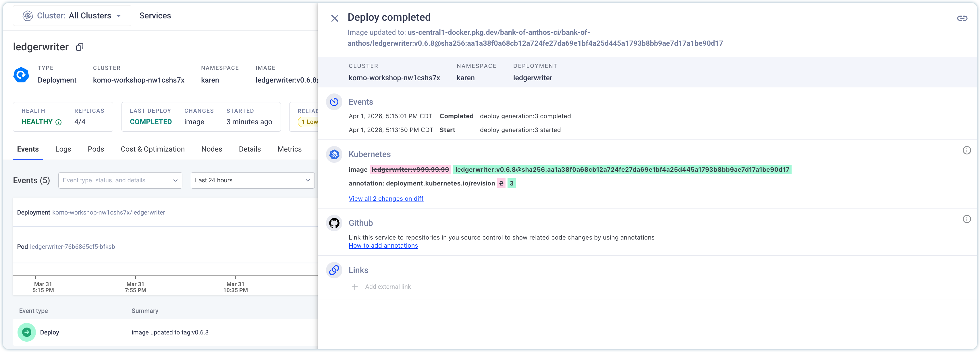Open Event type, status, and details filter
This screenshot has height=352, width=980.
click(120, 180)
